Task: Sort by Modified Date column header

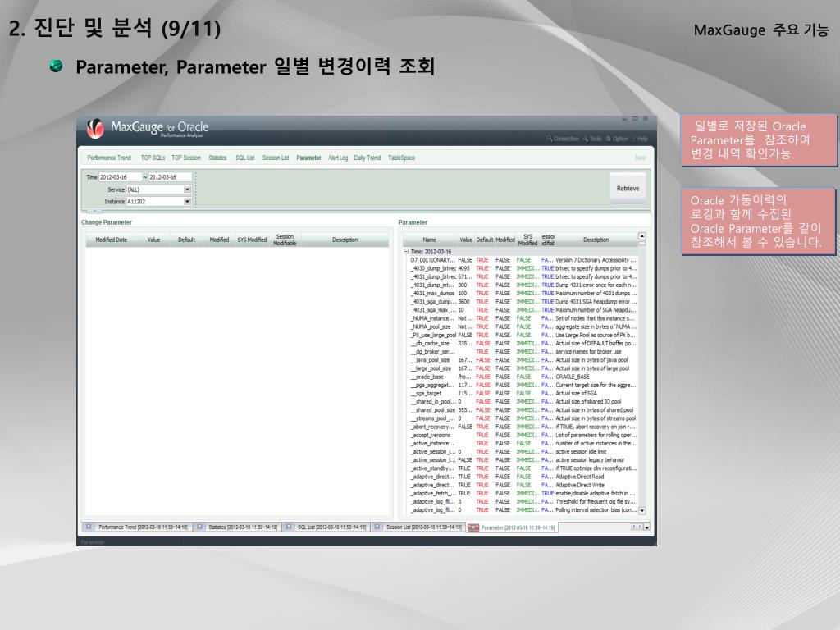Action: 112,240
